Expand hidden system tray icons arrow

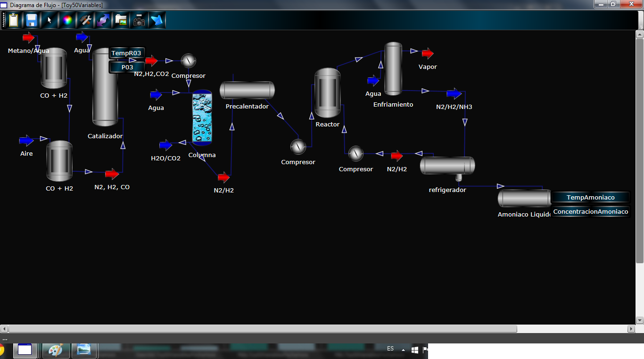pyautogui.click(x=403, y=350)
